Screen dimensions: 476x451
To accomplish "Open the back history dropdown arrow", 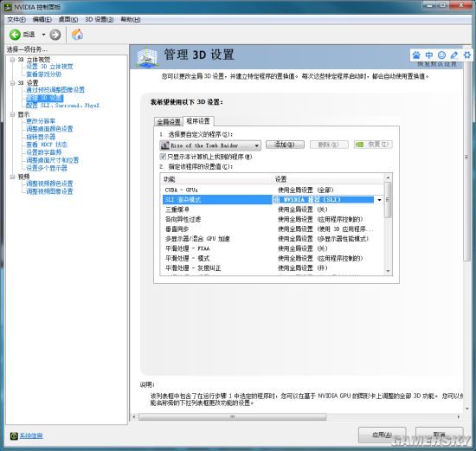I will pos(43,35).
